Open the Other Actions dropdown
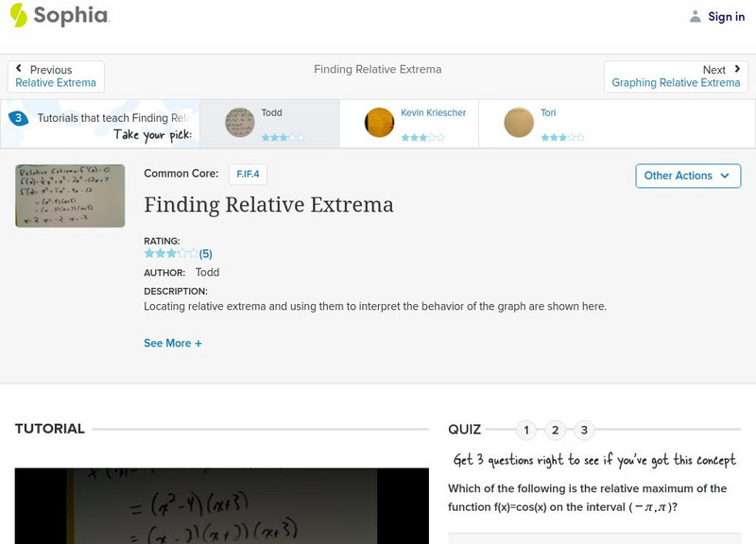The image size is (756, 544). coord(688,176)
